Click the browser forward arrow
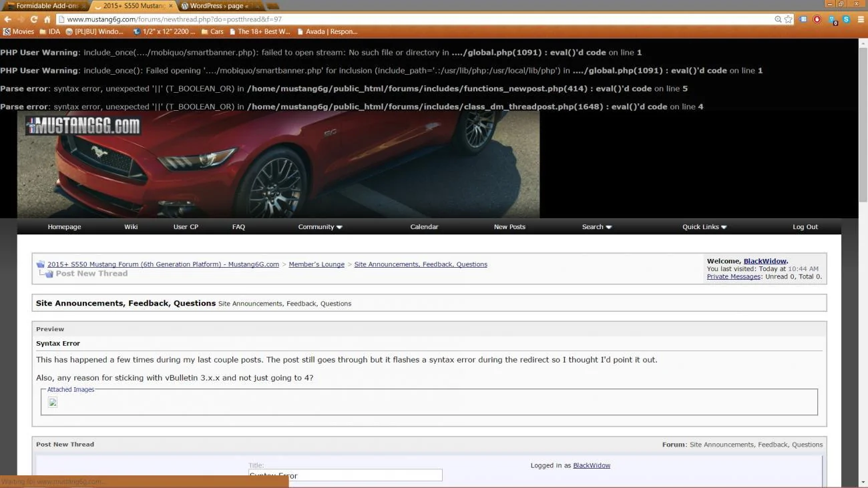This screenshot has width=868, height=488. 21,19
